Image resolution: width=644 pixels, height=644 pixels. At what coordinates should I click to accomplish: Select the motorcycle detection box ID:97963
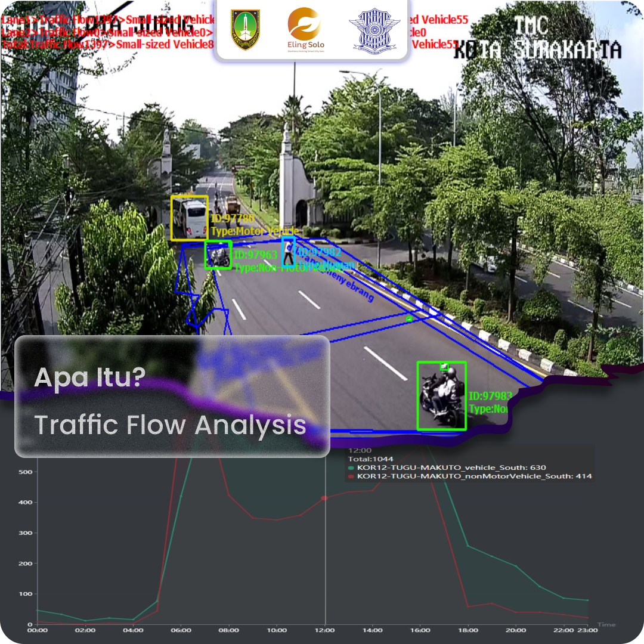pyautogui.click(x=218, y=255)
